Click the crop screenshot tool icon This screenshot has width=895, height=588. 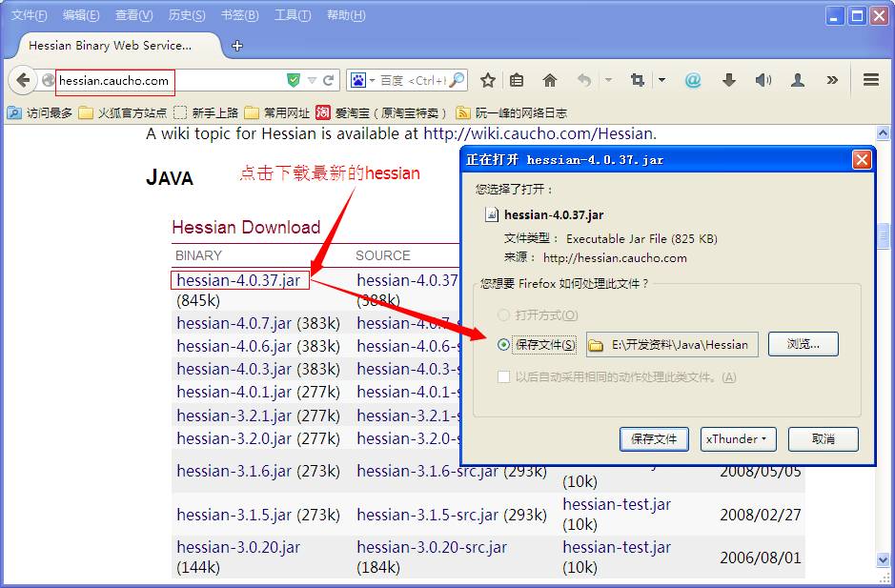[x=637, y=80]
